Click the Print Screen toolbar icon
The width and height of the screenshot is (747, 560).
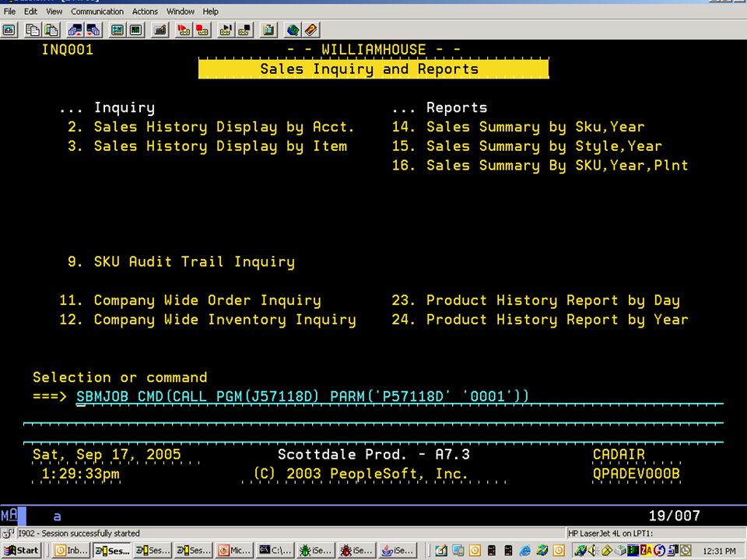(x=9, y=30)
